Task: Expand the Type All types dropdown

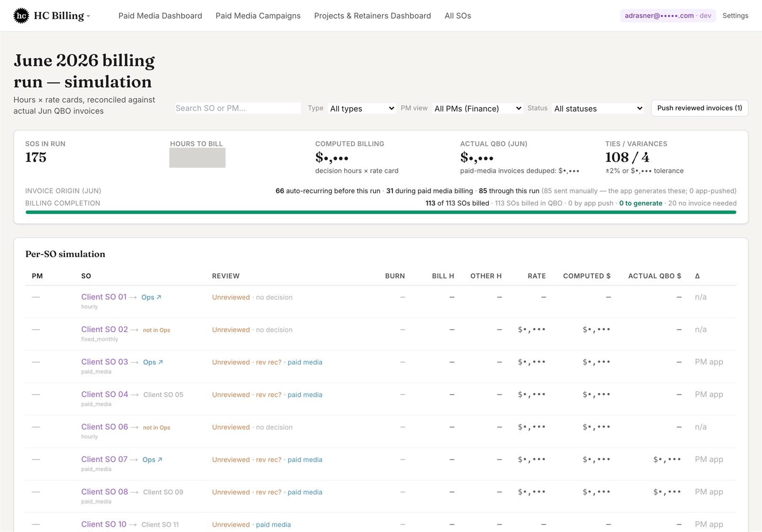Action: (362, 108)
